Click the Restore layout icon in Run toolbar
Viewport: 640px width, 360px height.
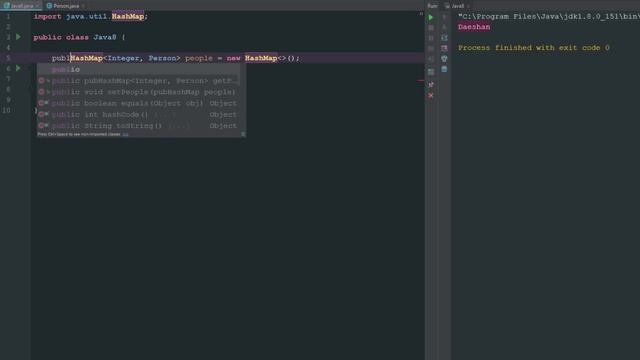click(x=431, y=72)
